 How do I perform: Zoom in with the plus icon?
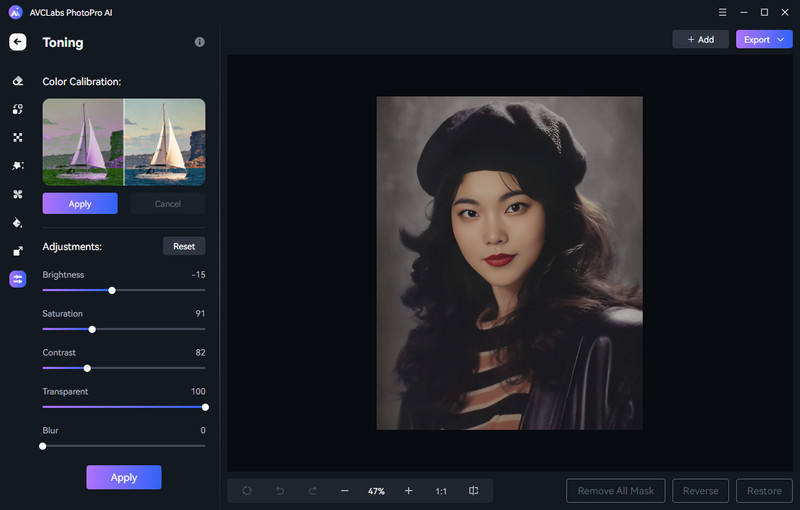[408, 491]
